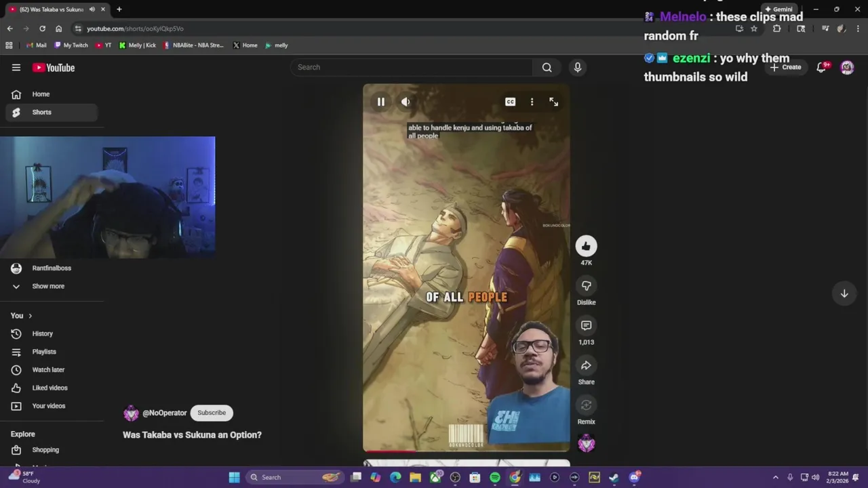Click the search magnifier button

547,67
